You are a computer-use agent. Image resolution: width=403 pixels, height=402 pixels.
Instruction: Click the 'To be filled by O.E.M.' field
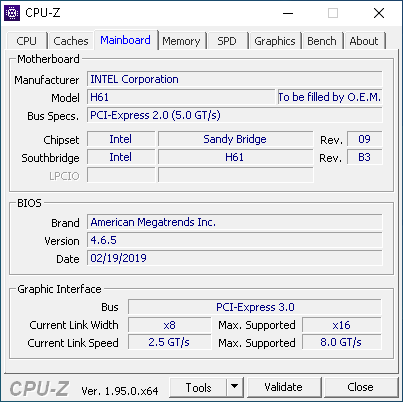330,97
